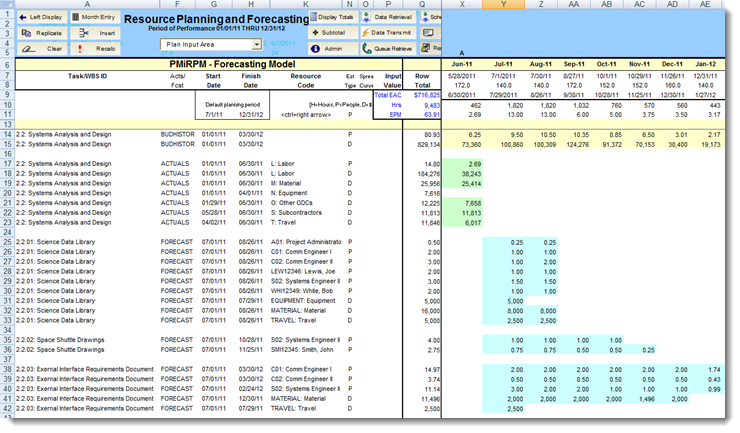Image resolution: width=740 pixels, height=433 pixels.
Task: Select column A header
Action: (x=87, y=4)
